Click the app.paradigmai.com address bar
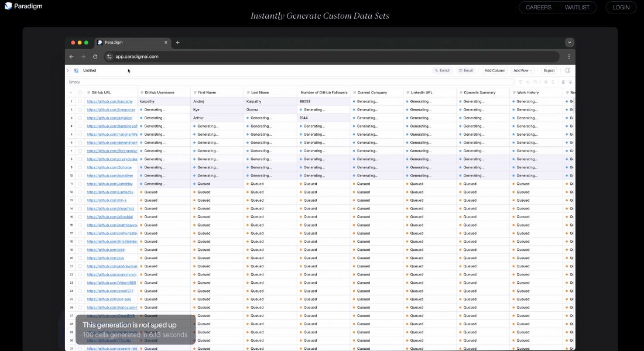Image resolution: width=644 pixels, height=351 pixels. point(332,57)
